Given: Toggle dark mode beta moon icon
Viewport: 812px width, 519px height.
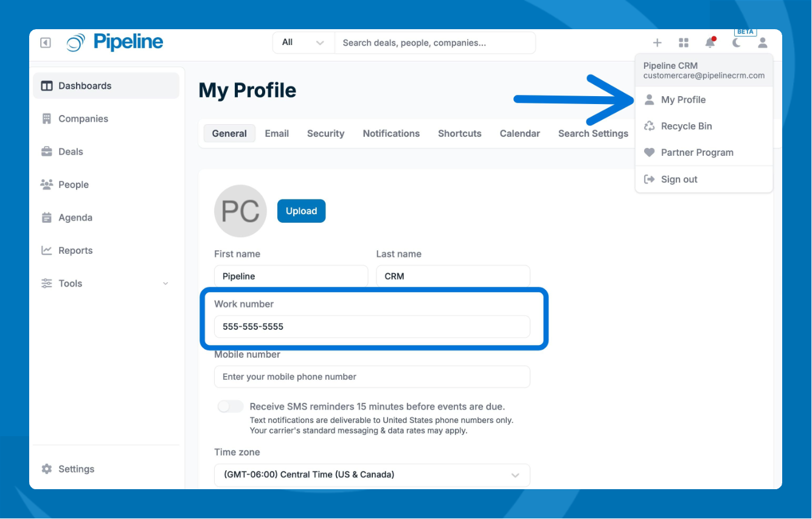Looking at the screenshot, I should pyautogui.click(x=737, y=43).
